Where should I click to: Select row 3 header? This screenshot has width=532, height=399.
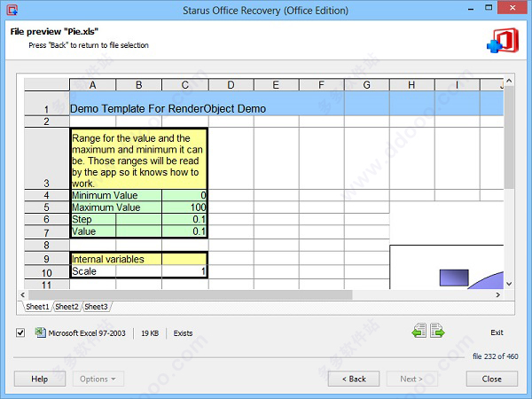click(x=46, y=158)
